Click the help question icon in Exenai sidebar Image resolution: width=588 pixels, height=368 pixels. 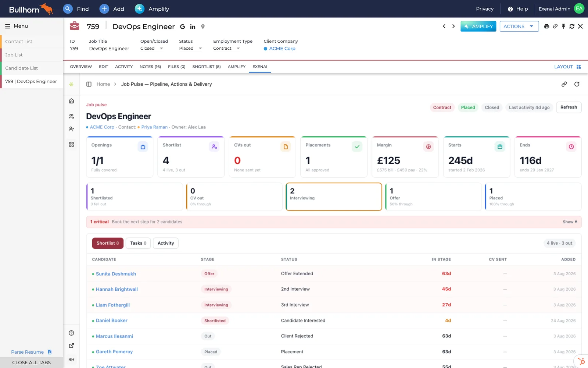click(x=71, y=333)
